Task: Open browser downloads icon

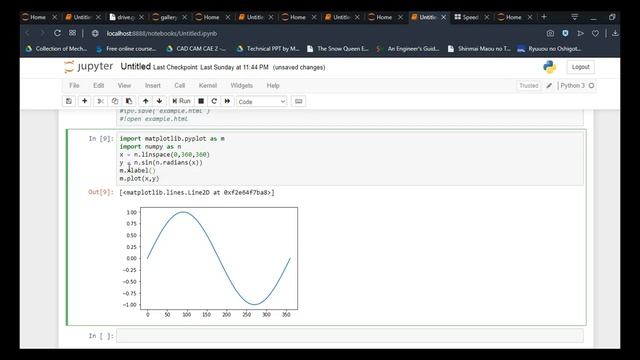Action: click(x=615, y=33)
